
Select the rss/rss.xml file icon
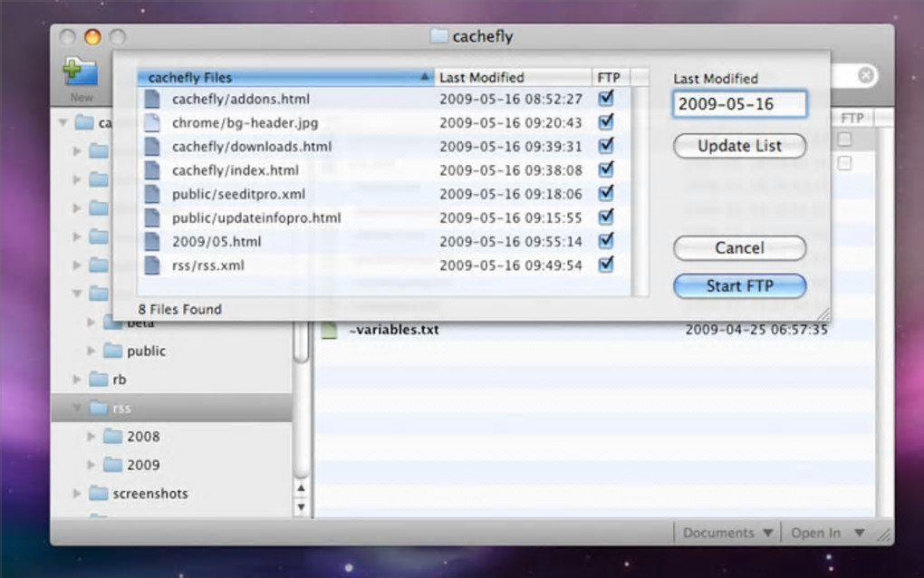[x=152, y=265]
